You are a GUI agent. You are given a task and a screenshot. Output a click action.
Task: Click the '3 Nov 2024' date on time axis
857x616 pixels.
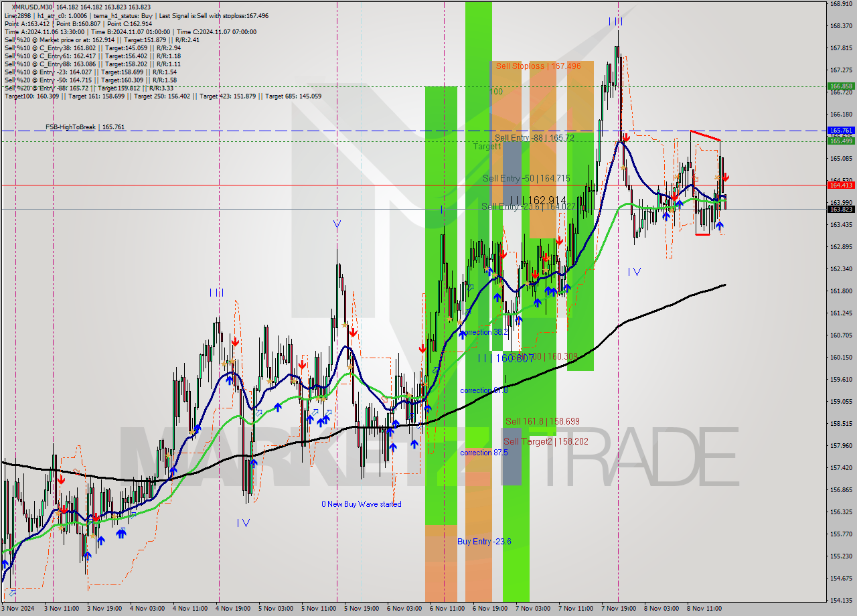pyautogui.click(x=18, y=609)
